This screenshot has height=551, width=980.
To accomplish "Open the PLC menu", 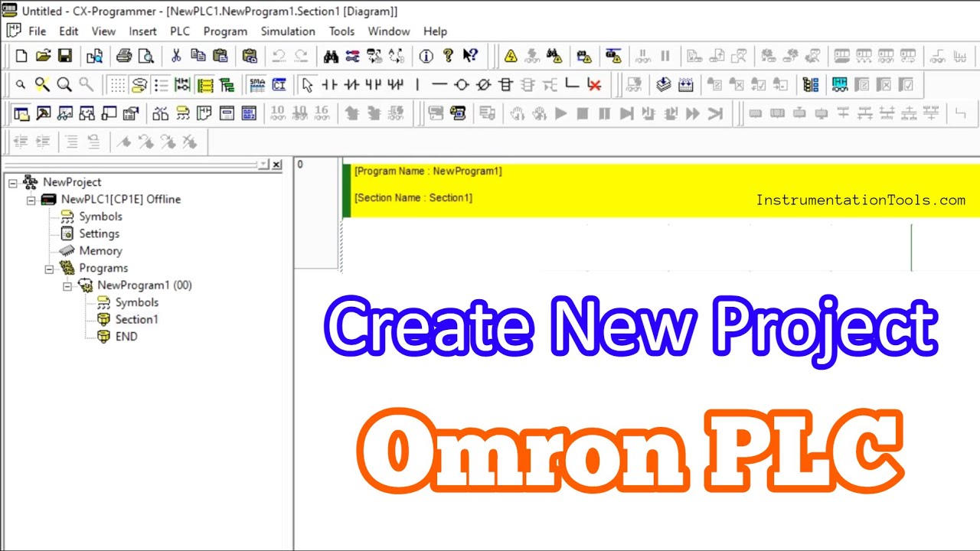I will 180,31.
